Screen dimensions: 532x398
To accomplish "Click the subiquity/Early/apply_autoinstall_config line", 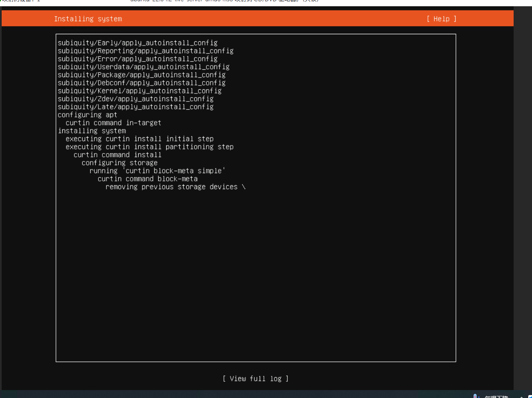I will 137,43.
